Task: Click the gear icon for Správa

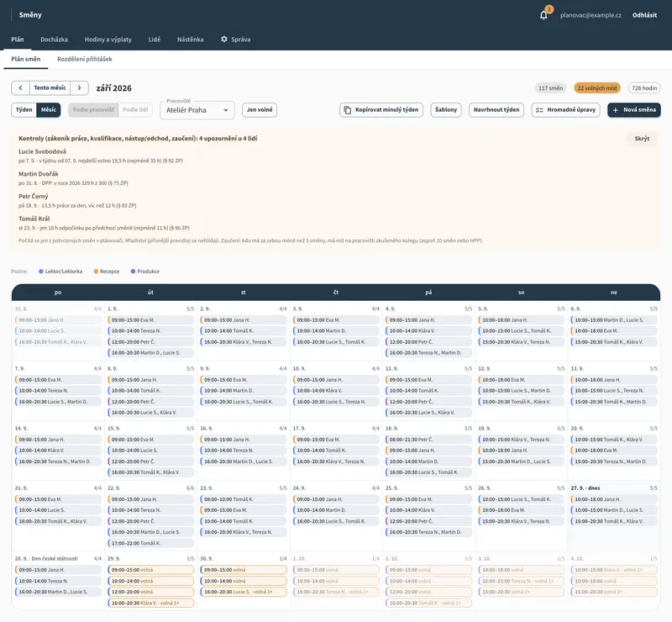Action: pyautogui.click(x=224, y=39)
